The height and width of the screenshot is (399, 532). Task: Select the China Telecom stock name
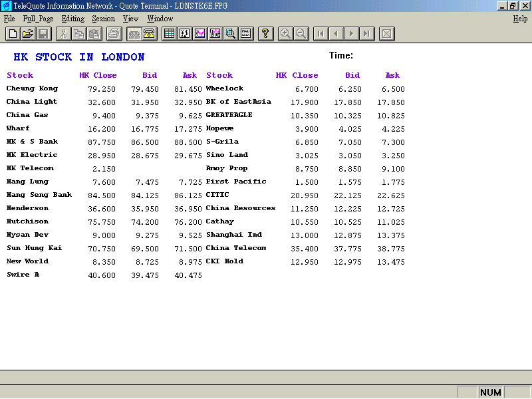(236, 248)
